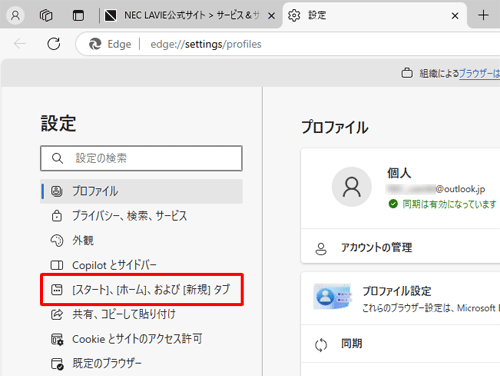Open the profile avatar icon in title bar
This screenshot has width=500, height=376.
point(15,15)
